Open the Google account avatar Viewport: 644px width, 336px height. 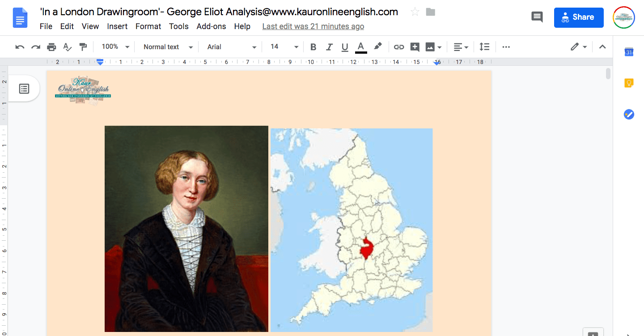(x=624, y=17)
